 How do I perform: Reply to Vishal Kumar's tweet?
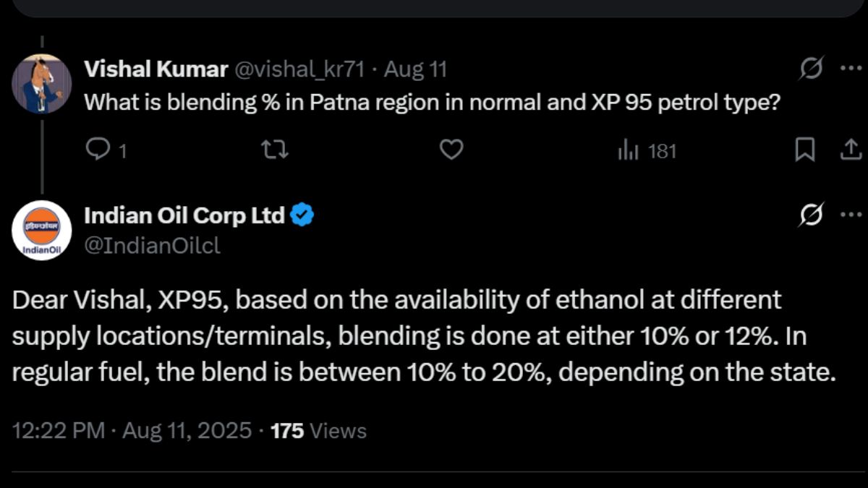[97, 150]
